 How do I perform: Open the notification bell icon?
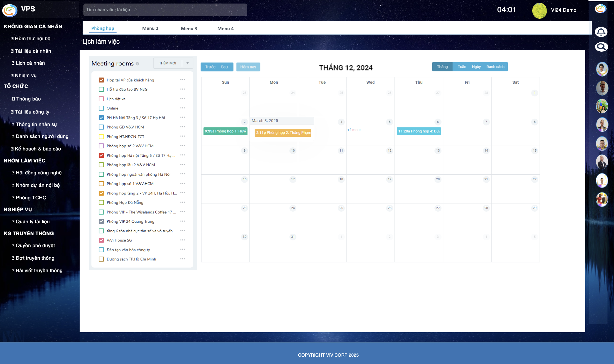(601, 32)
